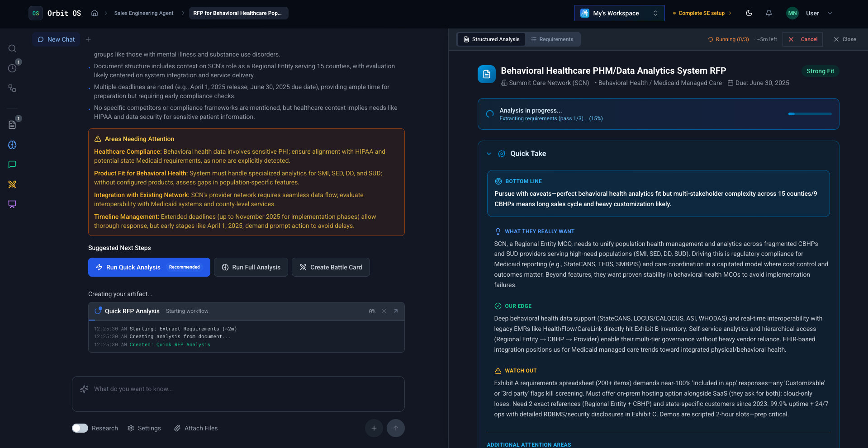This screenshot has width=868, height=448.
Task: Open battle cards via crossed swords icon
Action: 12,184
